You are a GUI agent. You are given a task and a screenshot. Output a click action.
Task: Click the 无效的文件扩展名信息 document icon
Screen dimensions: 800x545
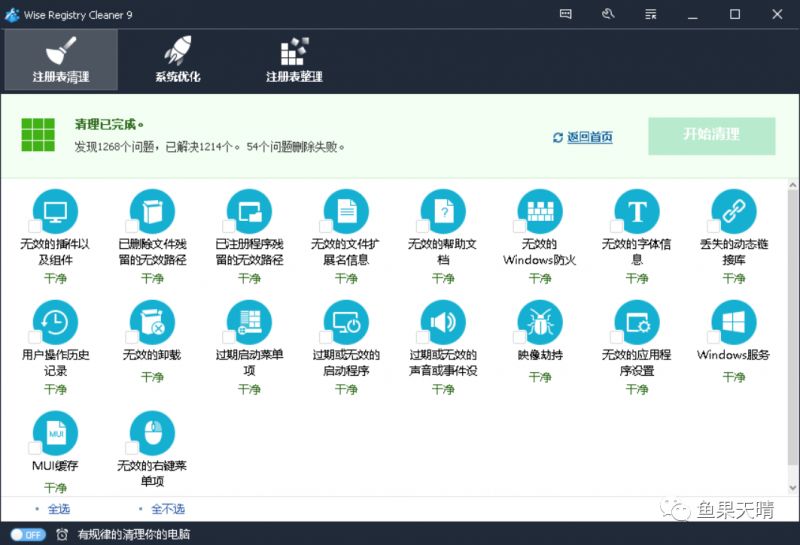(346, 212)
